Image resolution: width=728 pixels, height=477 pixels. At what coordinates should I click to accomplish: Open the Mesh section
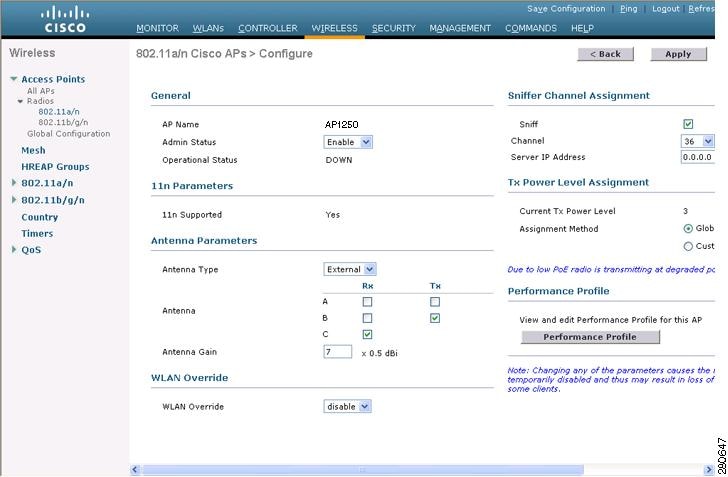click(33, 150)
